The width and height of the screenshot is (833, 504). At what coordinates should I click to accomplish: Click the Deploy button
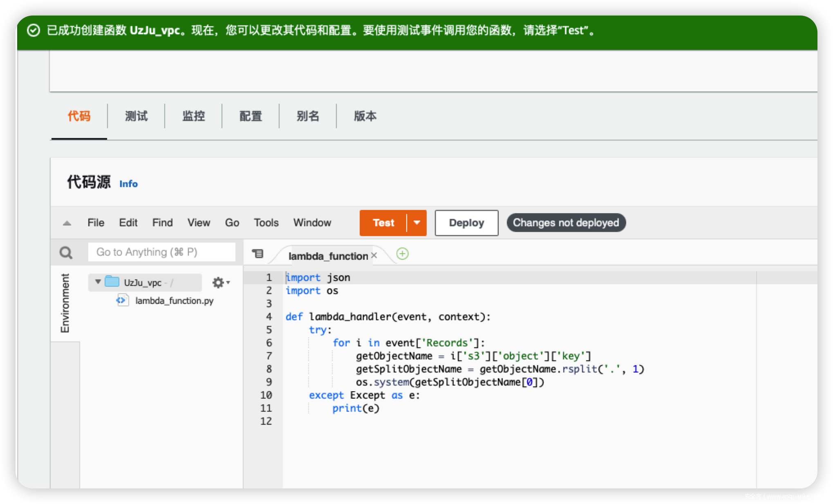(466, 223)
